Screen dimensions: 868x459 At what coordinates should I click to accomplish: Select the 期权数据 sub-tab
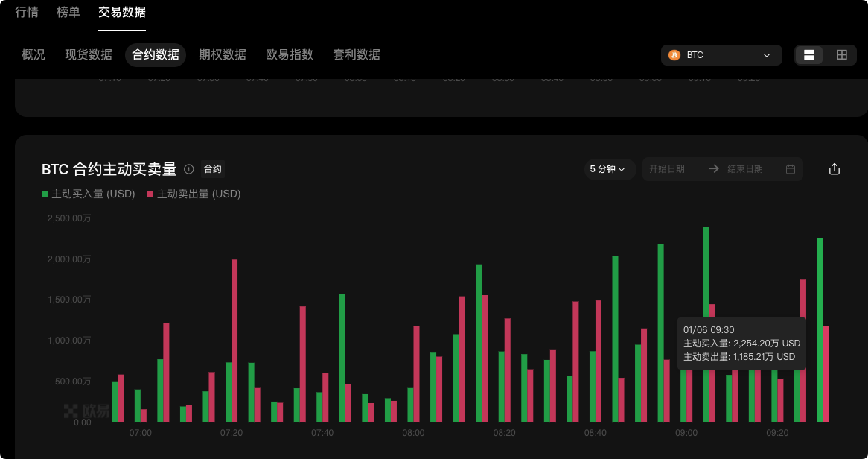(223, 54)
